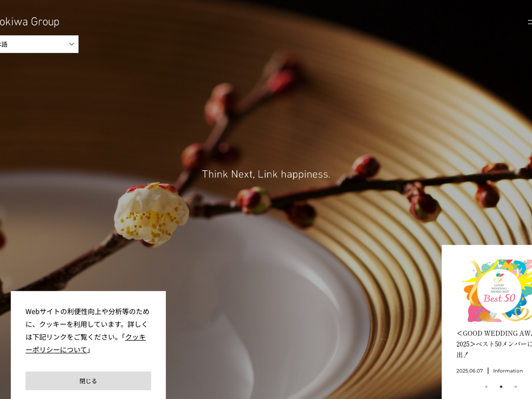Open the クッキーポリシーについて link
Viewport: 532px width, 399px height.
[86, 343]
